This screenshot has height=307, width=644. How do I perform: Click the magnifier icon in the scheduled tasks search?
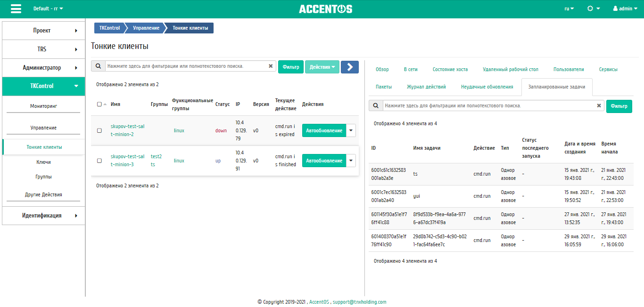376,106
